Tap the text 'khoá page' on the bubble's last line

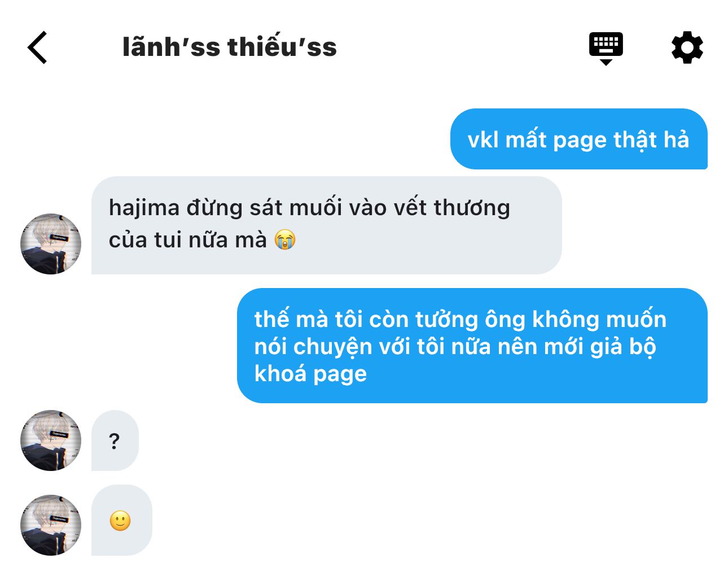click(x=310, y=374)
